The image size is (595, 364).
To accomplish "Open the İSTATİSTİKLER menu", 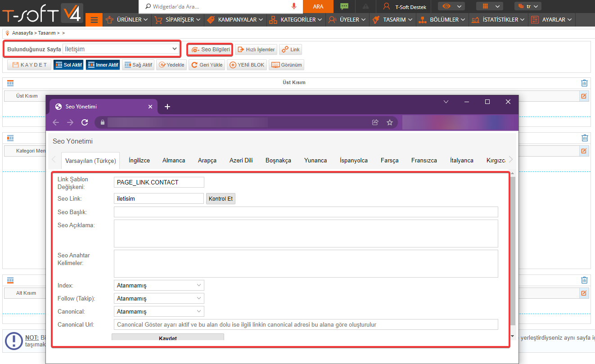I will coord(499,20).
